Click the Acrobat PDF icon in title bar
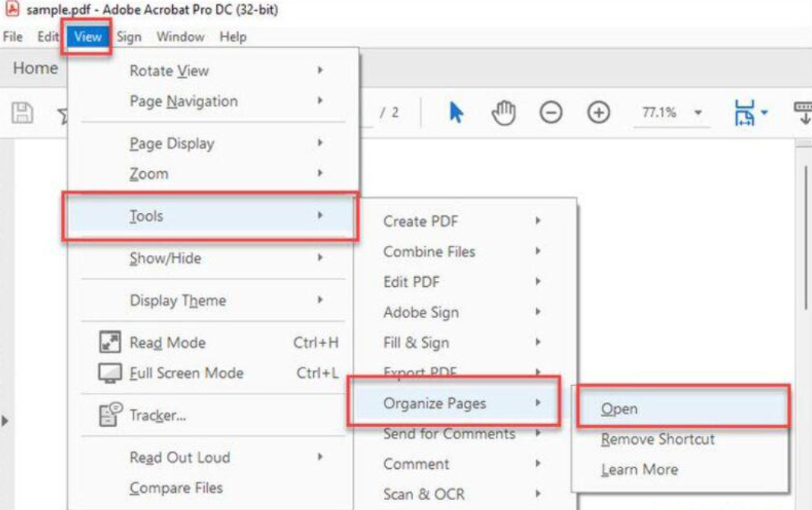 click(12, 9)
